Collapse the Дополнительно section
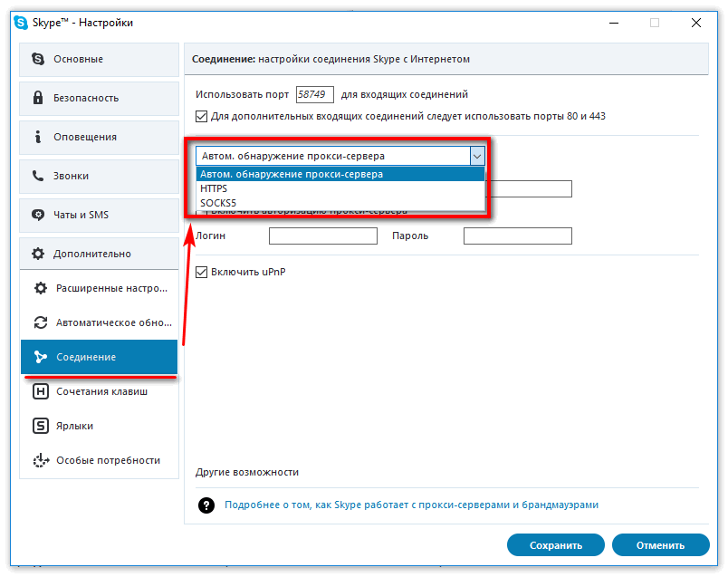Image resolution: width=728 pixels, height=577 pixels. tap(99, 254)
